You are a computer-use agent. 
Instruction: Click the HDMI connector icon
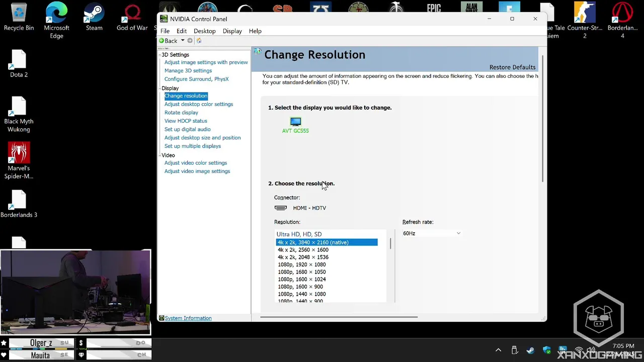tap(281, 208)
